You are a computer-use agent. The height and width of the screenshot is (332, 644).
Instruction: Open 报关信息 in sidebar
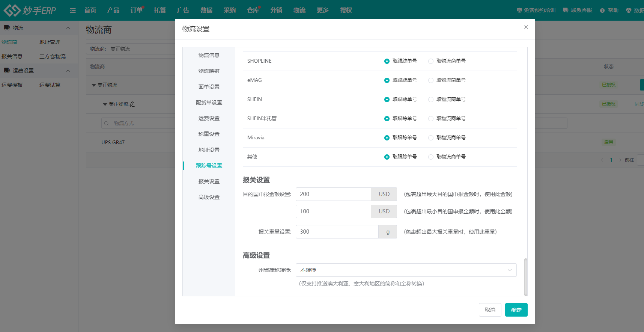(12, 56)
